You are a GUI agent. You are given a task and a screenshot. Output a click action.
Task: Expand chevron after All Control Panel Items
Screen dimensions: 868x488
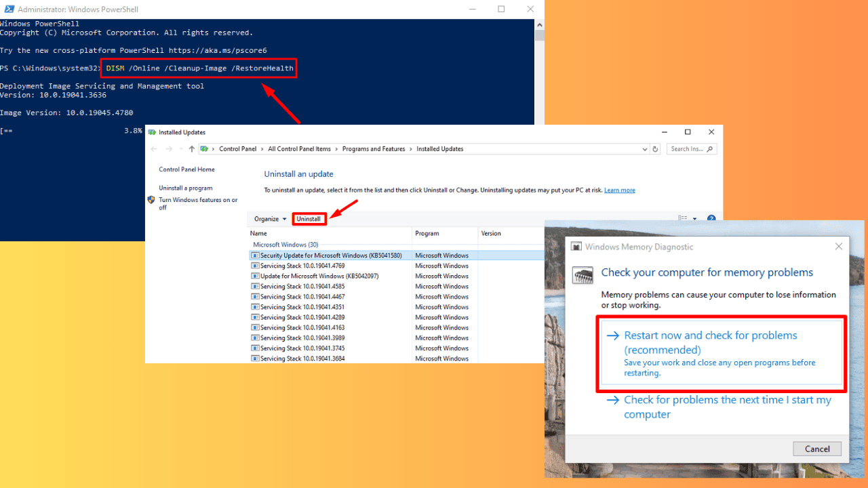(x=336, y=149)
